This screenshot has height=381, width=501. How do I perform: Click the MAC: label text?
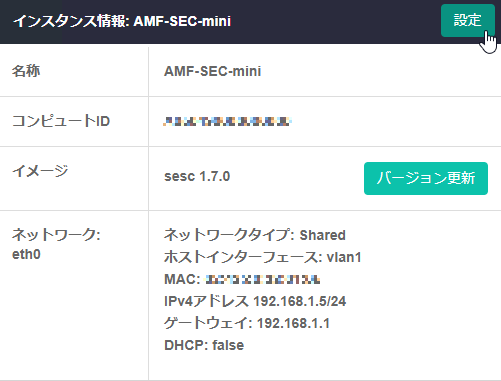(x=182, y=279)
